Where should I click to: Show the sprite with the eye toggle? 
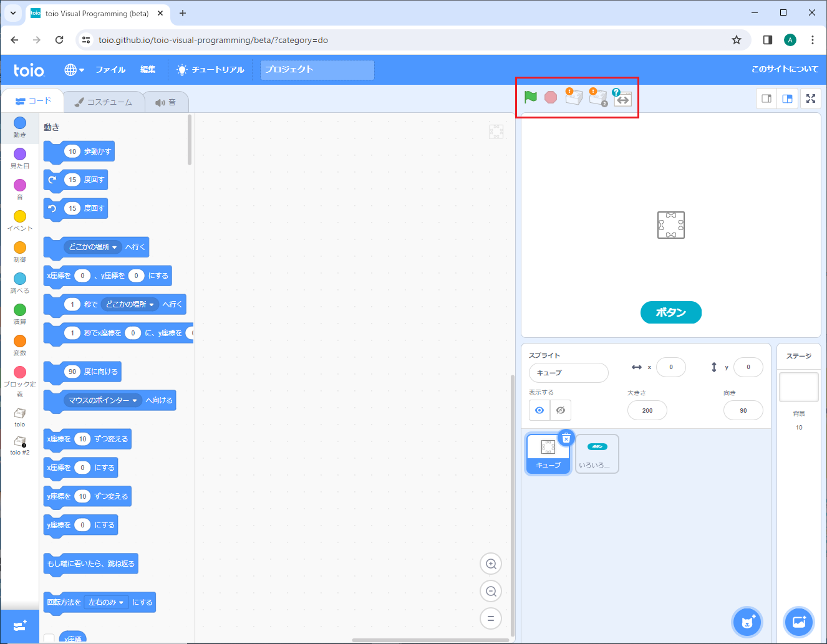(x=539, y=410)
